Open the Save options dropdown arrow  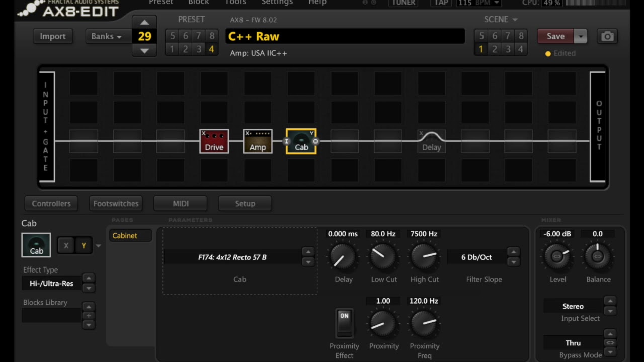(x=581, y=36)
